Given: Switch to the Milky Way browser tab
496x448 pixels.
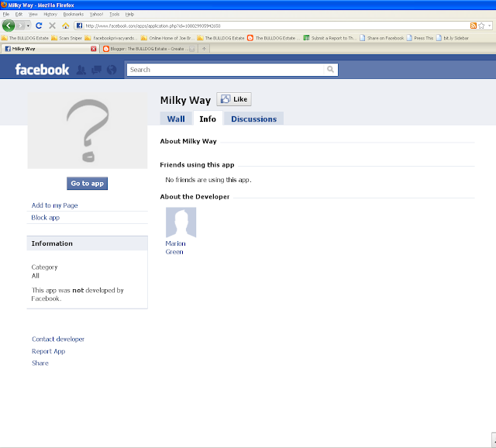Looking at the screenshot, I should (50, 49).
